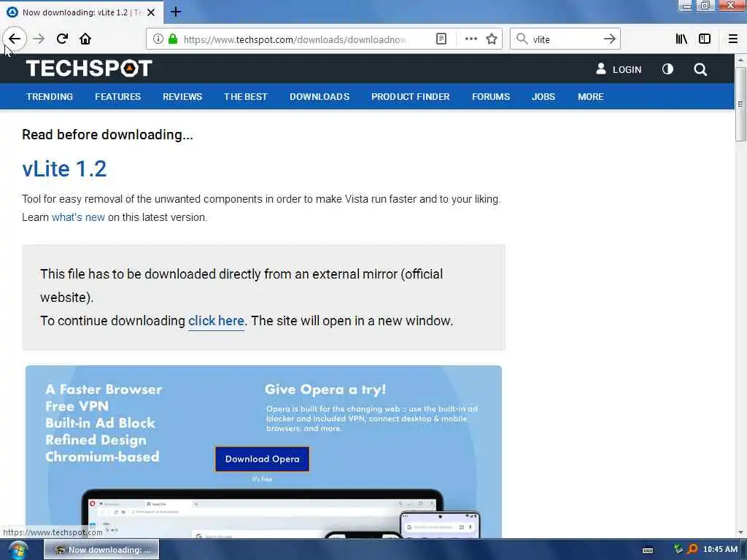This screenshot has height=560, width=747.
Task: Expand the MORE nav menu
Action: (591, 97)
